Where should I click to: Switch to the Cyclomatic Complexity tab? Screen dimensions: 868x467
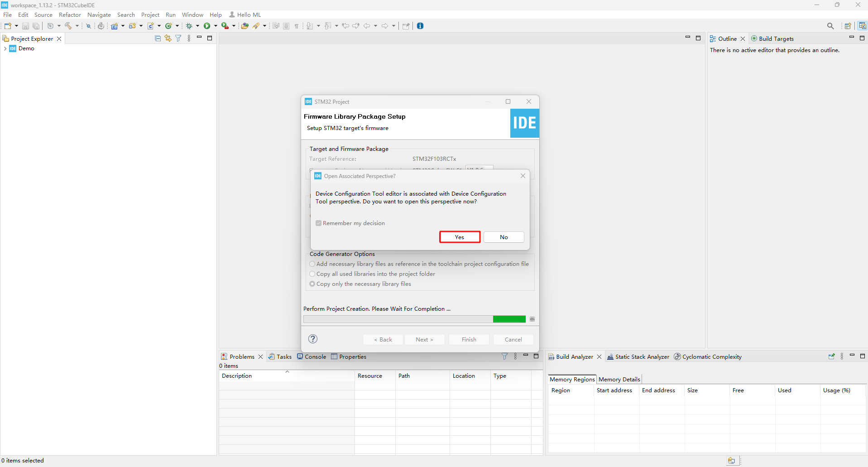coord(708,356)
